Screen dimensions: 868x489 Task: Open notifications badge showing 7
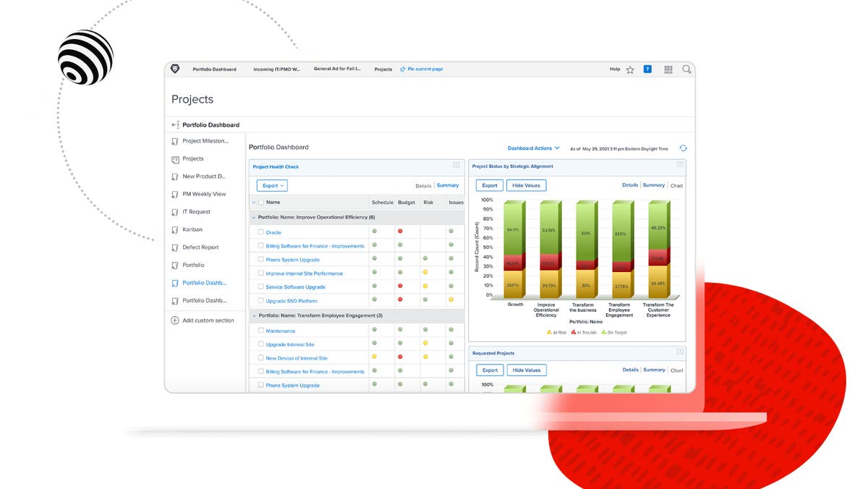647,69
